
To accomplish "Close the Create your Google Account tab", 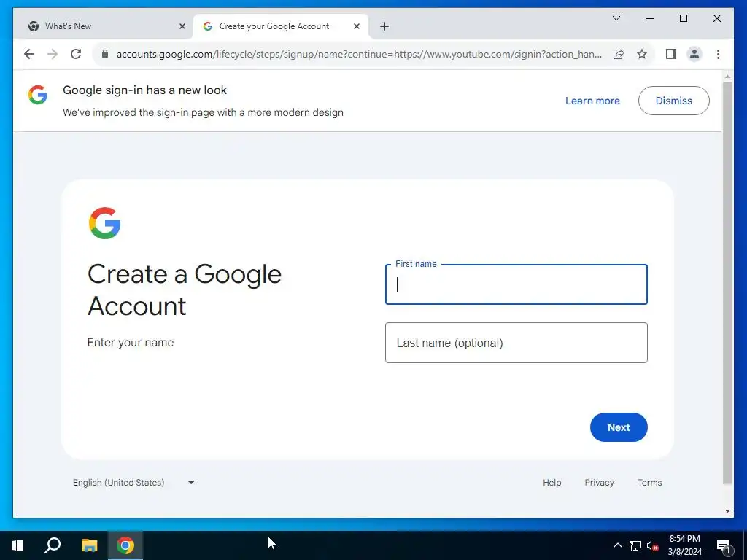I will (356, 26).
